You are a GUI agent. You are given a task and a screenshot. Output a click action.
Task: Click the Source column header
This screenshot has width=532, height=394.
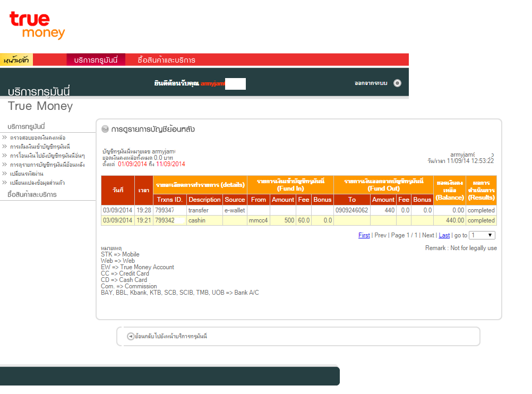(x=235, y=200)
